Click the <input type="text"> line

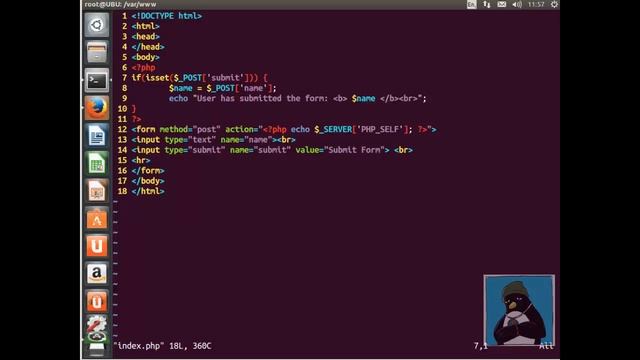(213, 140)
